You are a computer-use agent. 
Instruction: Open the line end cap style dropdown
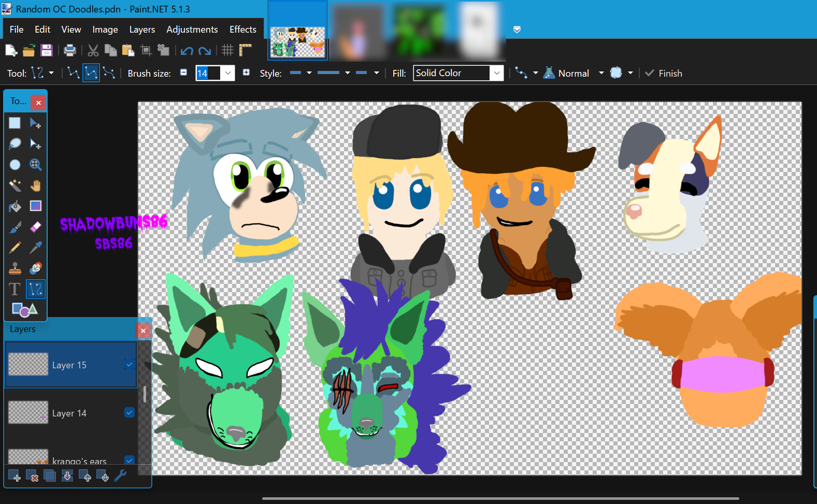tap(367, 73)
